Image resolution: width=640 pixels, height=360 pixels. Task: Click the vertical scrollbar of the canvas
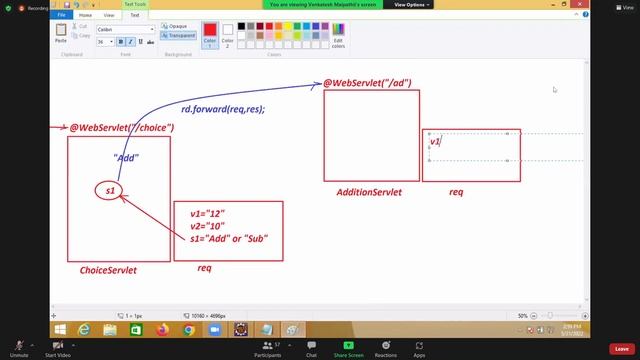coord(587,181)
